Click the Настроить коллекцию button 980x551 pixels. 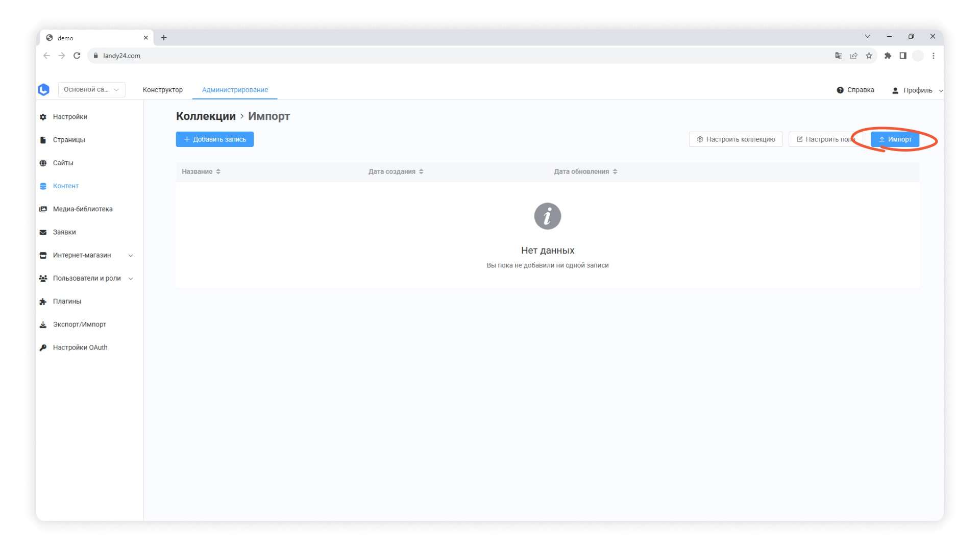736,139
